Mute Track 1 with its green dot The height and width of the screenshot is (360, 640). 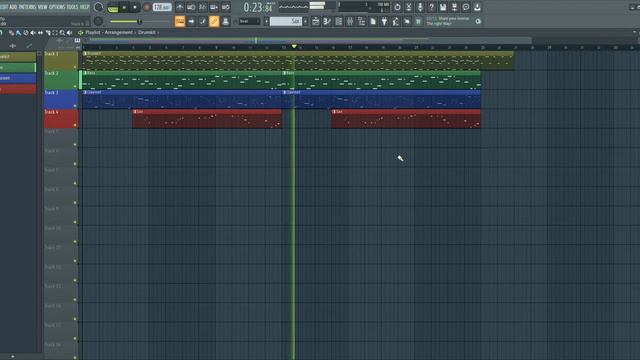pyautogui.click(x=75, y=67)
